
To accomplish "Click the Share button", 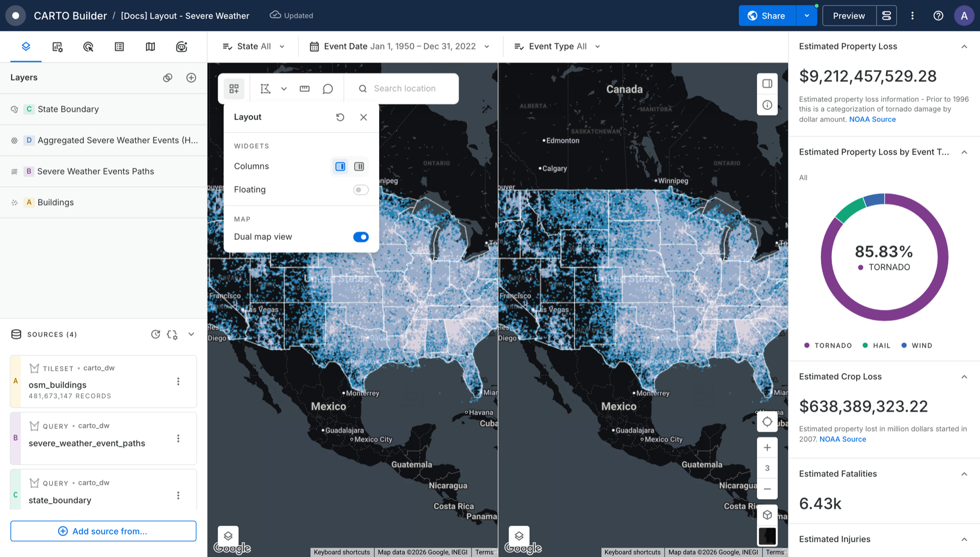I will click(x=767, y=16).
